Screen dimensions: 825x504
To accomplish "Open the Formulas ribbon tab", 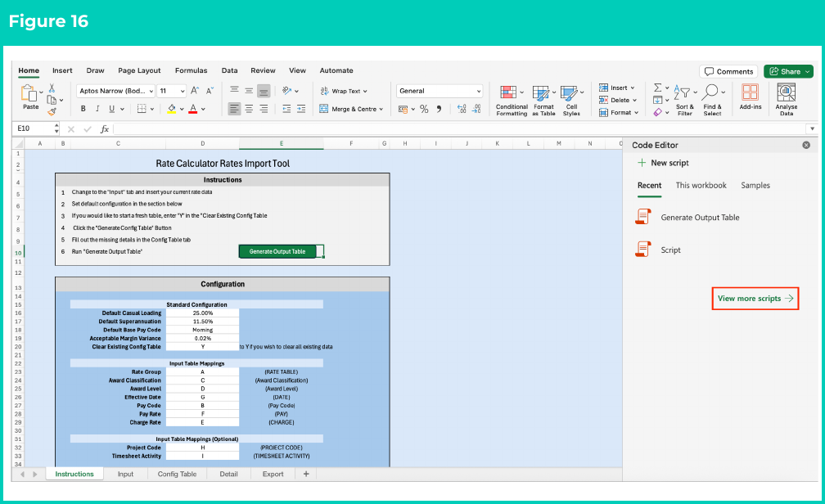I will coord(191,70).
